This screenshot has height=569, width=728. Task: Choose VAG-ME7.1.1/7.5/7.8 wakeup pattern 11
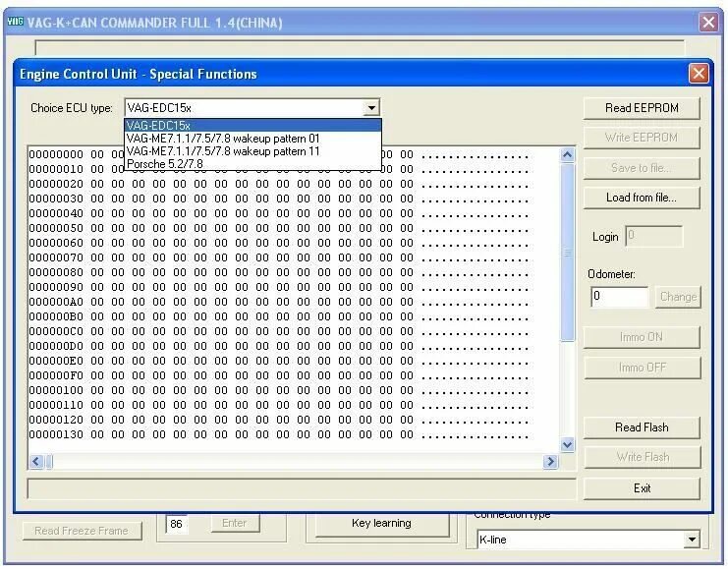coord(253,151)
